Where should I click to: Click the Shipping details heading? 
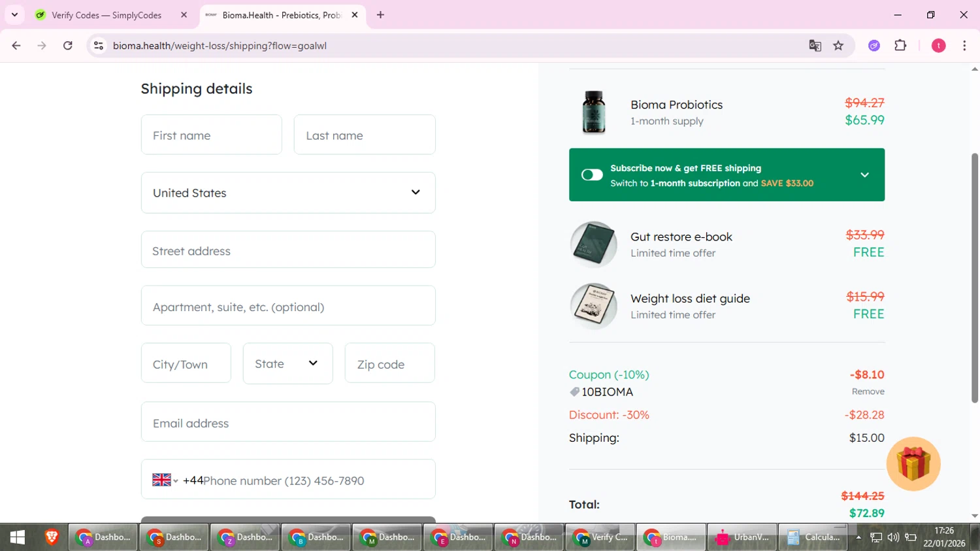coord(197,89)
